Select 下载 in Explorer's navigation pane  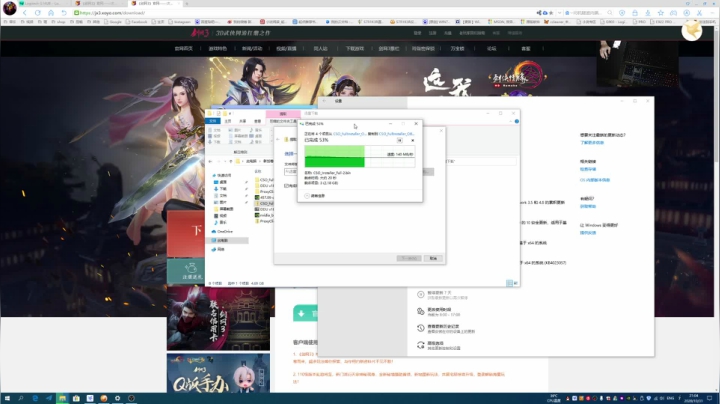coord(220,189)
